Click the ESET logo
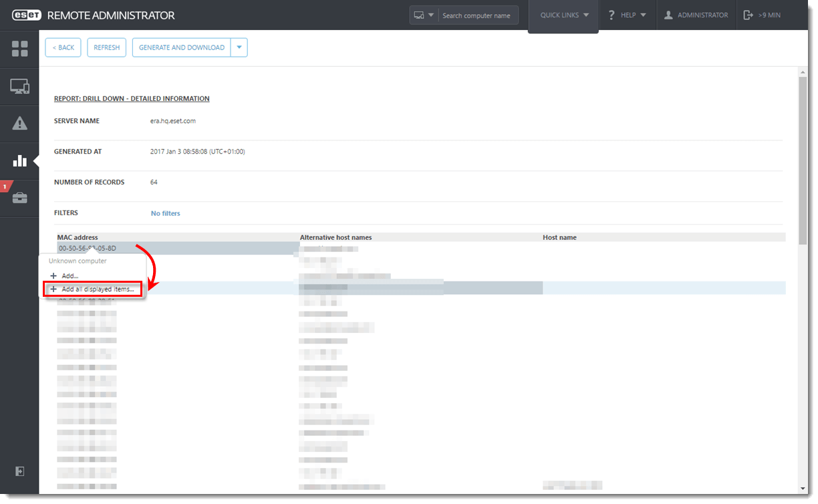Image resolution: width=818 pixels, height=504 pixels. coord(27,15)
